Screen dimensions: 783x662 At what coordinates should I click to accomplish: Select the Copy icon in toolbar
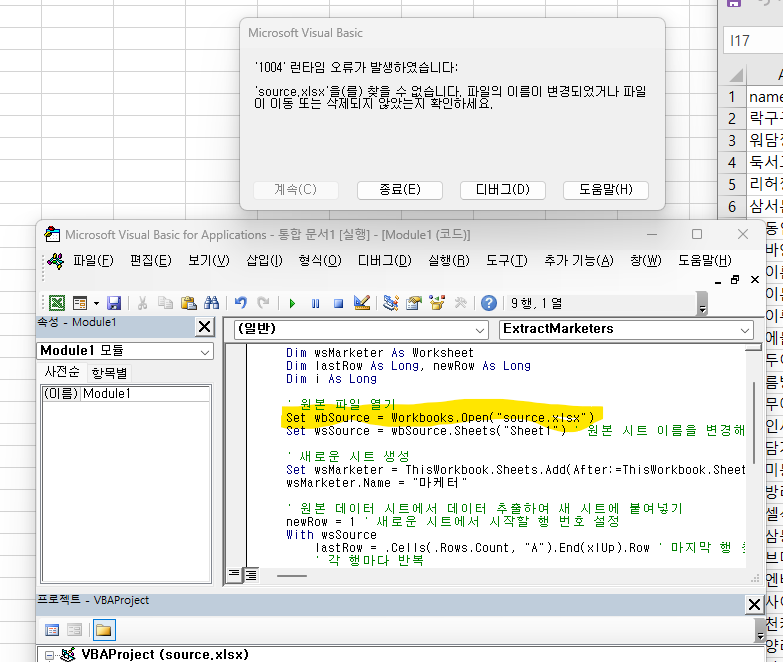pos(165,303)
